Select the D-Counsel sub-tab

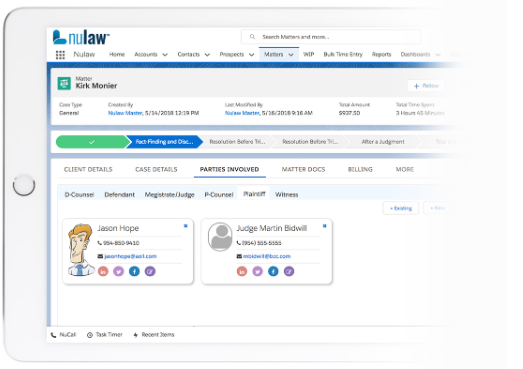coord(79,195)
